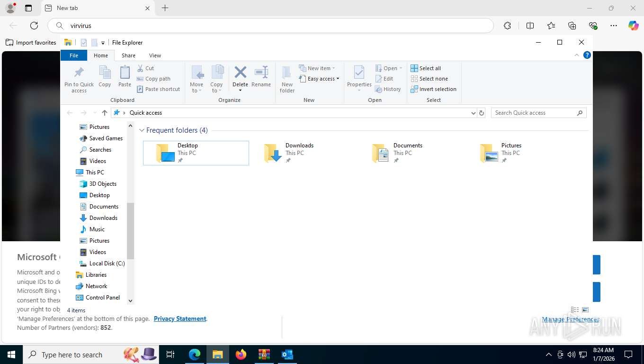Open recent locations dropdown arrow

[x=95, y=113]
